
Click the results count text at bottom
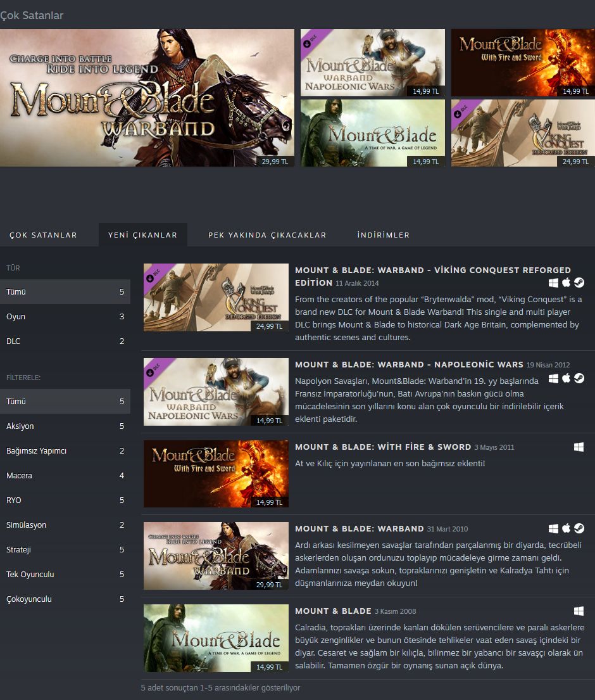coord(220,687)
